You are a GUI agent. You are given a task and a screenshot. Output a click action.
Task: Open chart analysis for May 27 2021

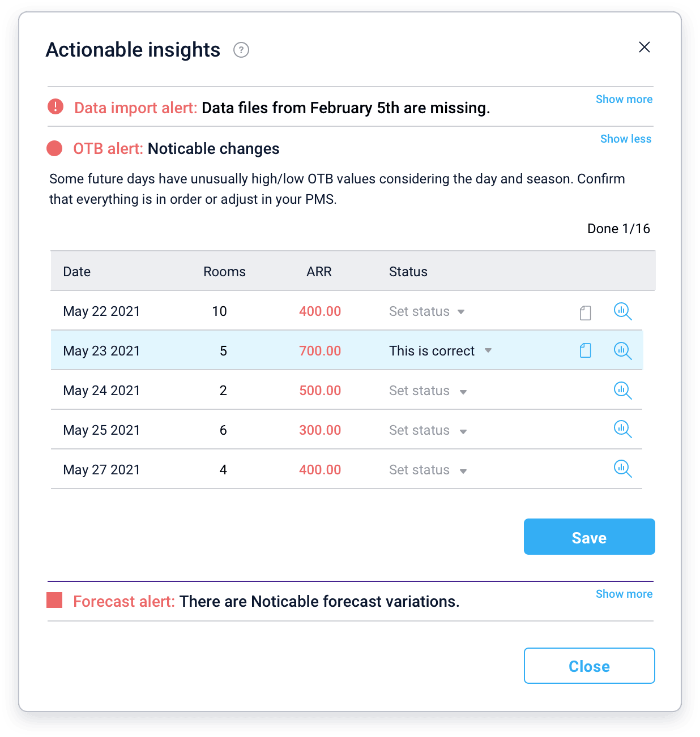click(x=622, y=469)
